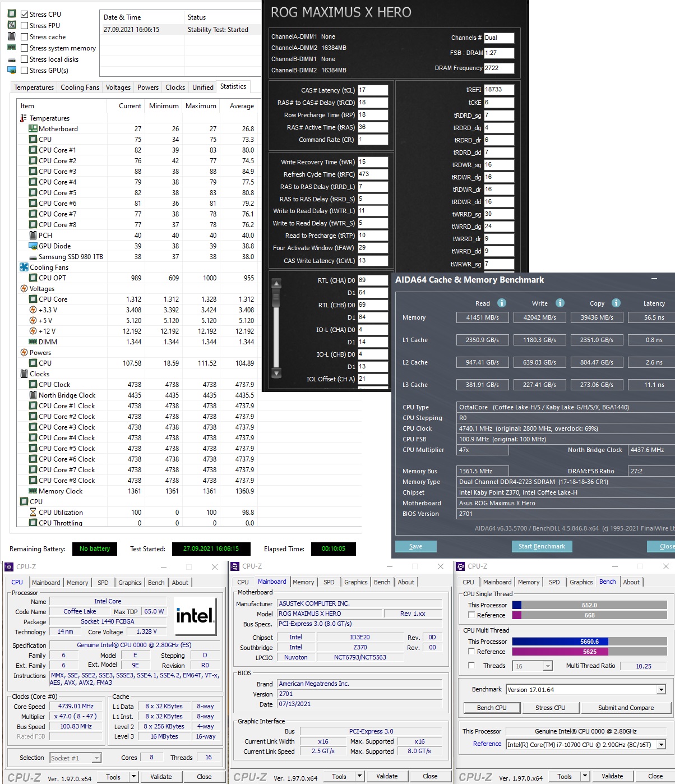Open the Unified tab
The height and width of the screenshot is (784, 675).
pos(203,87)
